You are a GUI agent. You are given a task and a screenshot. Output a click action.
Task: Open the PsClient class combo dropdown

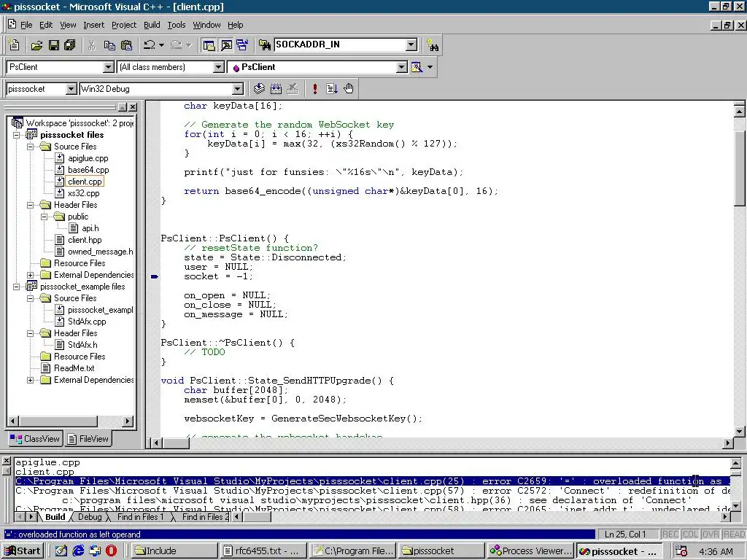[x=108, y=67]
